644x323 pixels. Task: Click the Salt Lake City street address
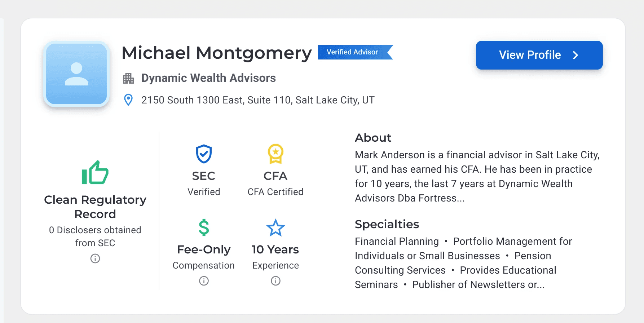click(x=258, y=100)
